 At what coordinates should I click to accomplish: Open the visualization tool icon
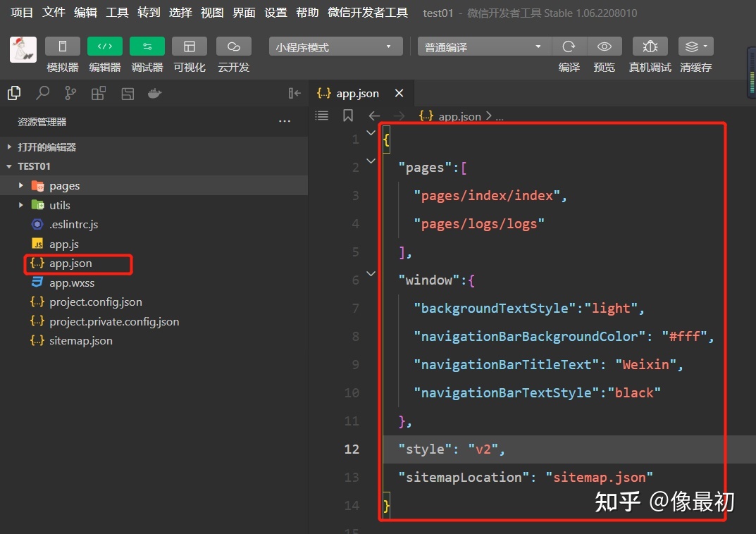189,46
